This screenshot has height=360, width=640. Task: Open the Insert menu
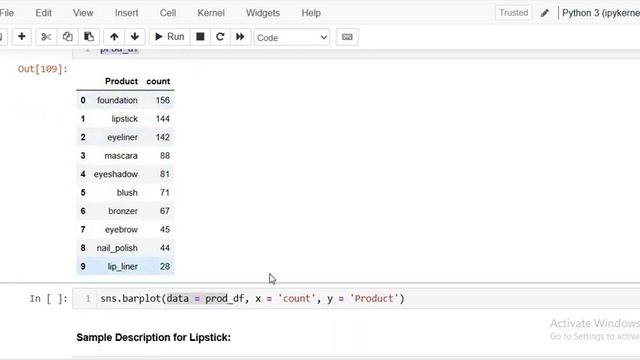[127, 13]
